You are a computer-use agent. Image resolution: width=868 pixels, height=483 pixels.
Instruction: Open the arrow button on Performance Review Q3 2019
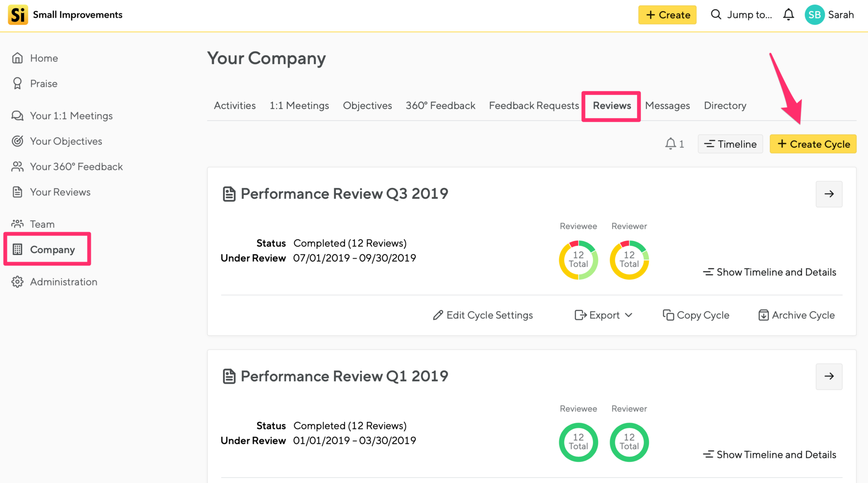coord(829,194)
